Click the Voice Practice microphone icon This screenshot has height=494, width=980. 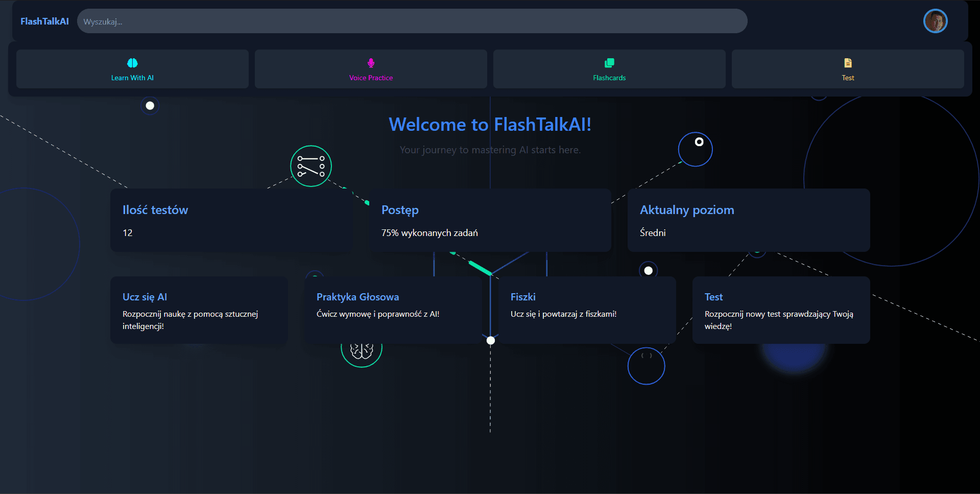coord(370,63)
